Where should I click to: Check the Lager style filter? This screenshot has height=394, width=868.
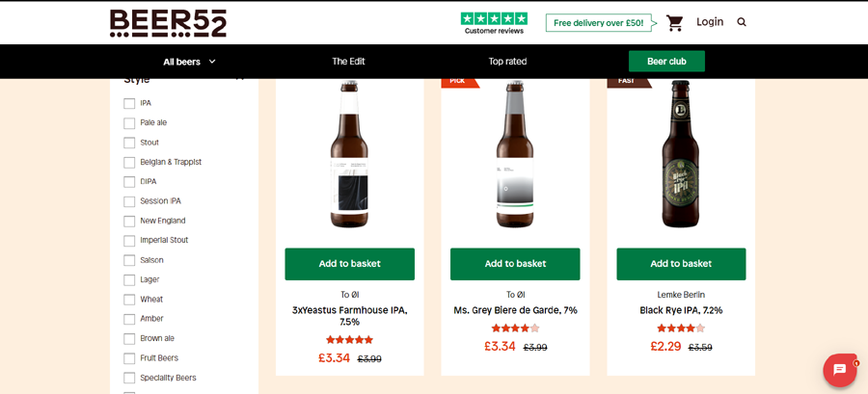click(129, 279)
